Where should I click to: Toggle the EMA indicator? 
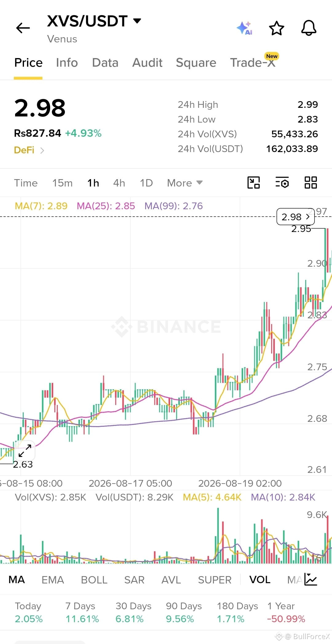[53, 579]
